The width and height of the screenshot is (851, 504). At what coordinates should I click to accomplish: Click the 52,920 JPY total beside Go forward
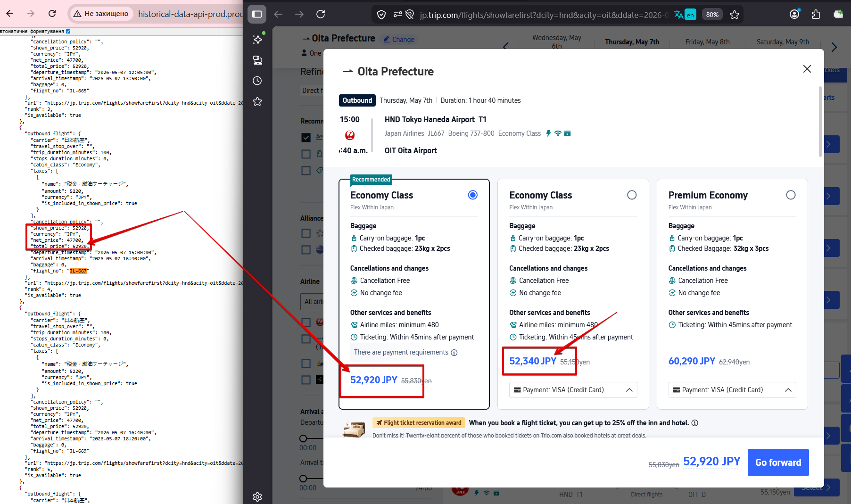(x=712, y=462)
